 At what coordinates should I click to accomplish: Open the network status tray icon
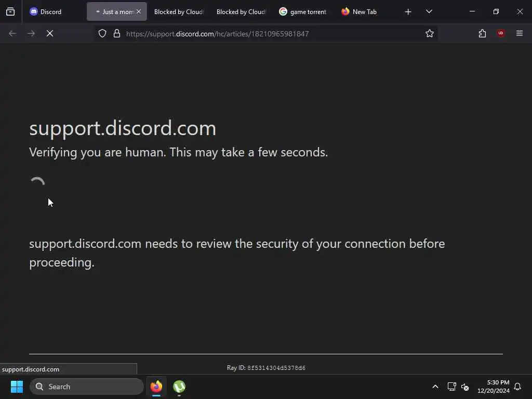(451, 387)
